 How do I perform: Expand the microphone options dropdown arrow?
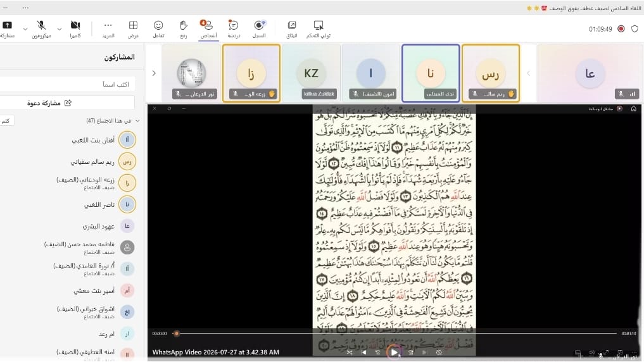pyautogui.click(x=25, y=29)
